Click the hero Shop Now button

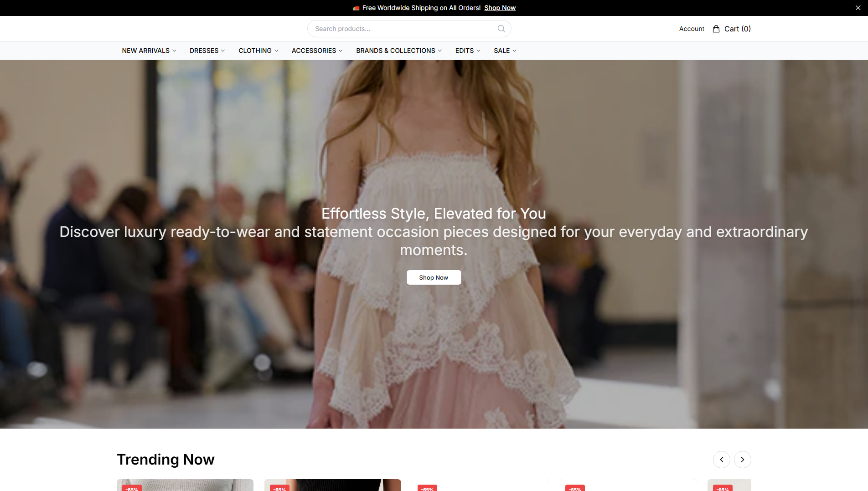[434, 277]
